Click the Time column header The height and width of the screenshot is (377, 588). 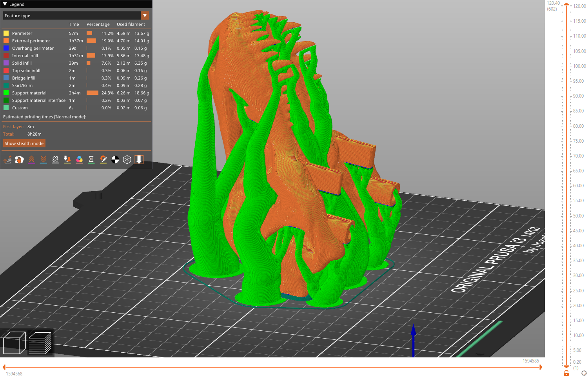[74, 24]
